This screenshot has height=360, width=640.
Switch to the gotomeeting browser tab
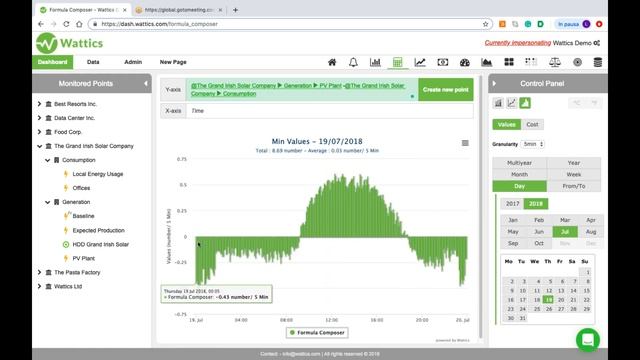(x=179, y=10)
